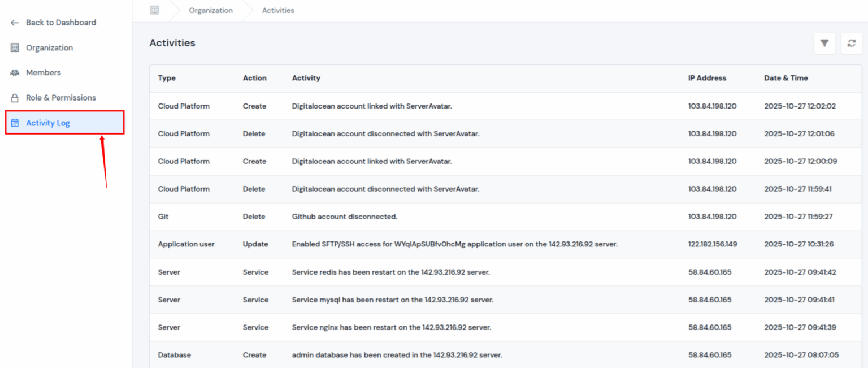Image resolution: width=868 pixels, height=368 pixels.
Task: Click the 2025-10-27 09:41:39 timestamp
Action: coord(800,327)
